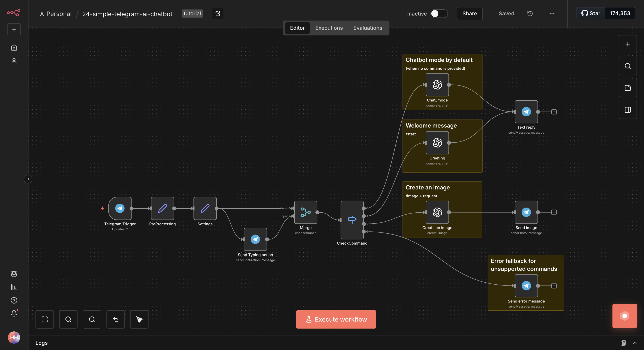Screen dimensions: 644x350
Task: Switch to the Evaluations tab
Action: click(368, 28)
